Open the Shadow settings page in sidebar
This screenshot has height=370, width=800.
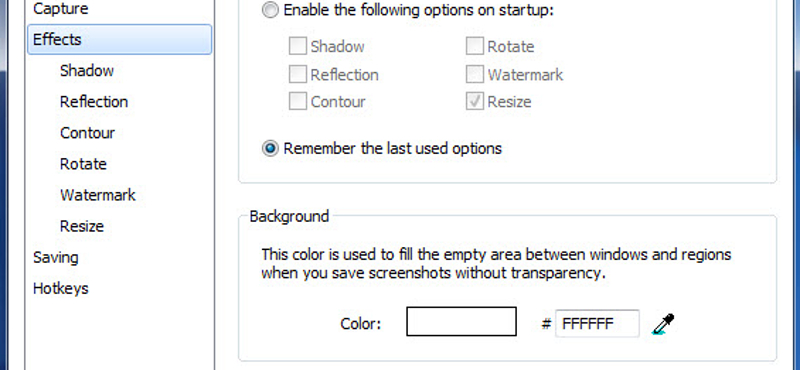[87, 70]
